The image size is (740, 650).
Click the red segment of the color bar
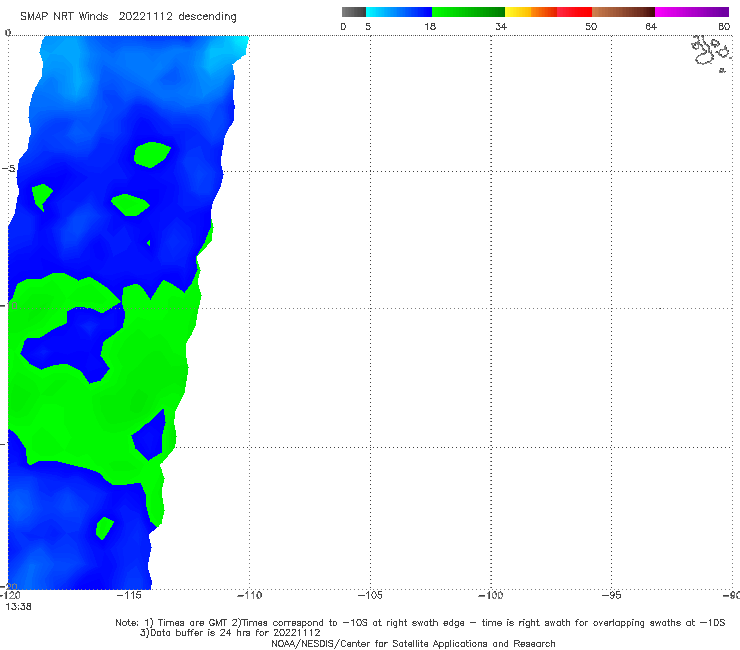coord(574,12)
